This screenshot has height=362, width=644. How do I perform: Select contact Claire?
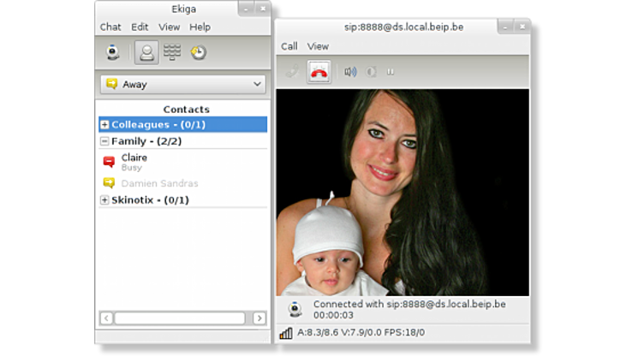tap(134, 158)
